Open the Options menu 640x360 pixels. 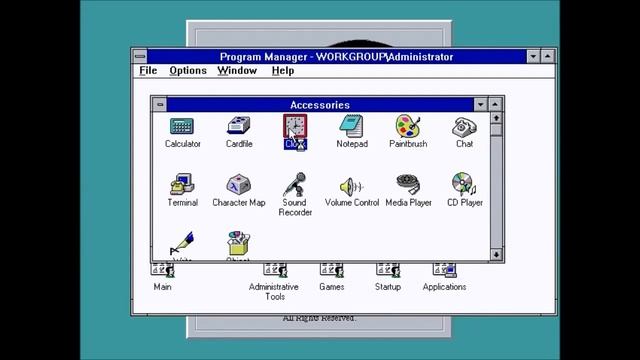(x=188, y=71)
